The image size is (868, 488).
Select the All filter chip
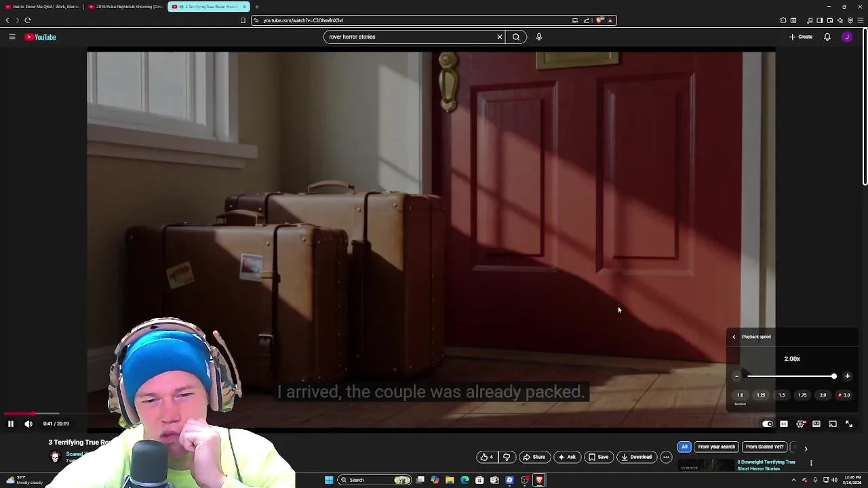click(684, 447)
